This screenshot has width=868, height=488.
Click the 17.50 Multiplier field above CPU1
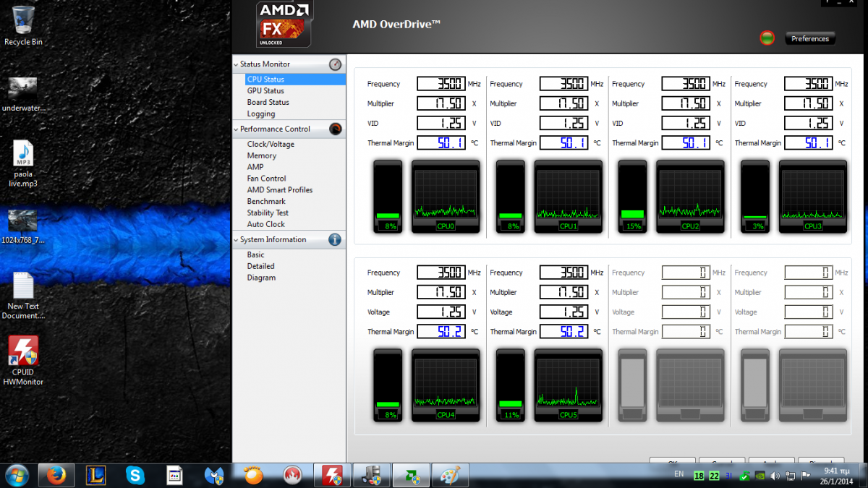pos(563,103)
